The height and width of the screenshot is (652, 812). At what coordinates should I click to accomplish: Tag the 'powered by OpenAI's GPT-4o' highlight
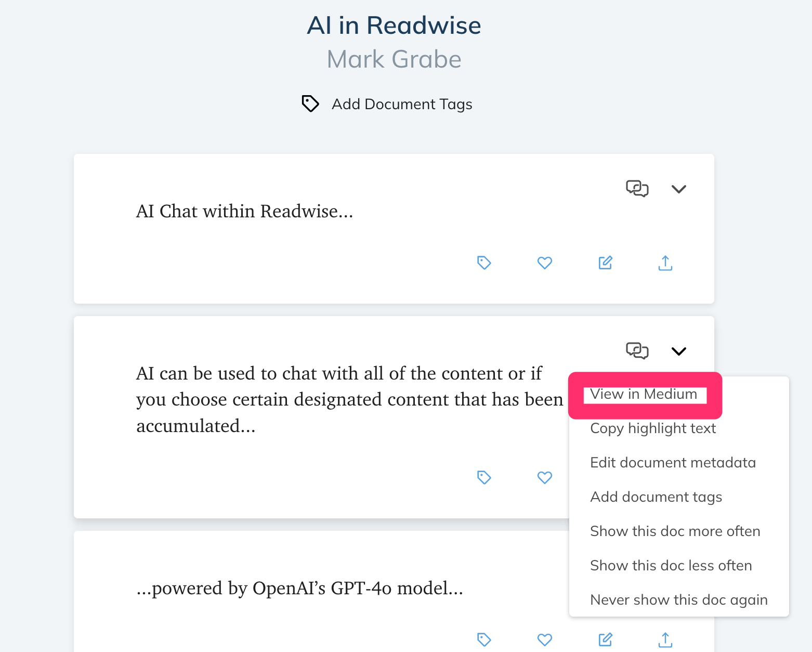(x=484, y=640)
